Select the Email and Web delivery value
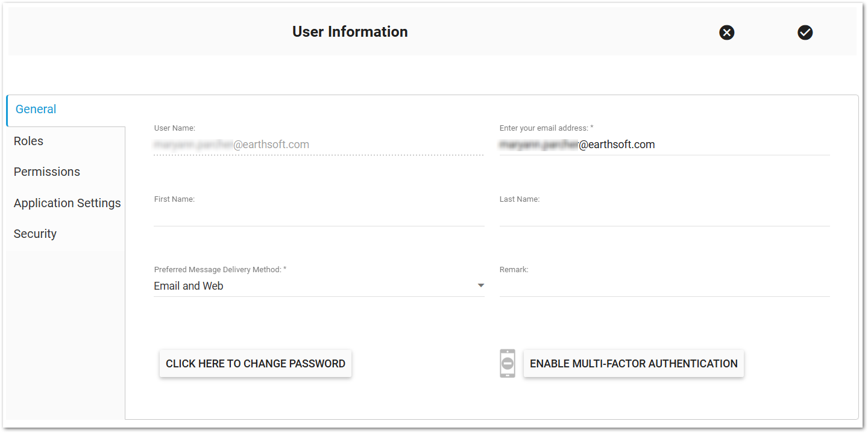This screenshot has height=433, width=868. [189, 285]
